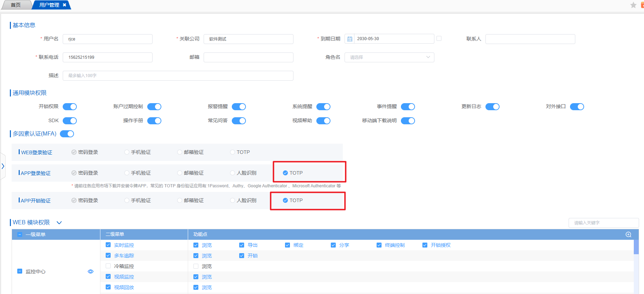Collapse the WEB 模块权限 section chevron
644x294 pixels.
tap(59, 223)
